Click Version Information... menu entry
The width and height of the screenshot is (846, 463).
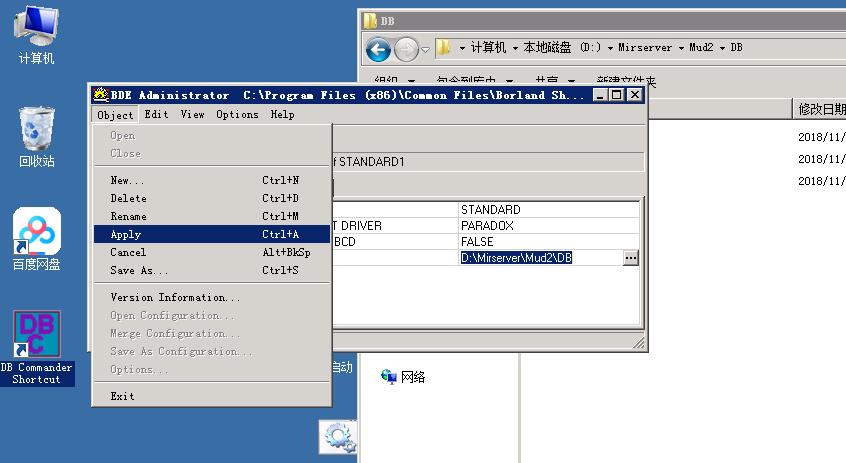pos(175,297)
